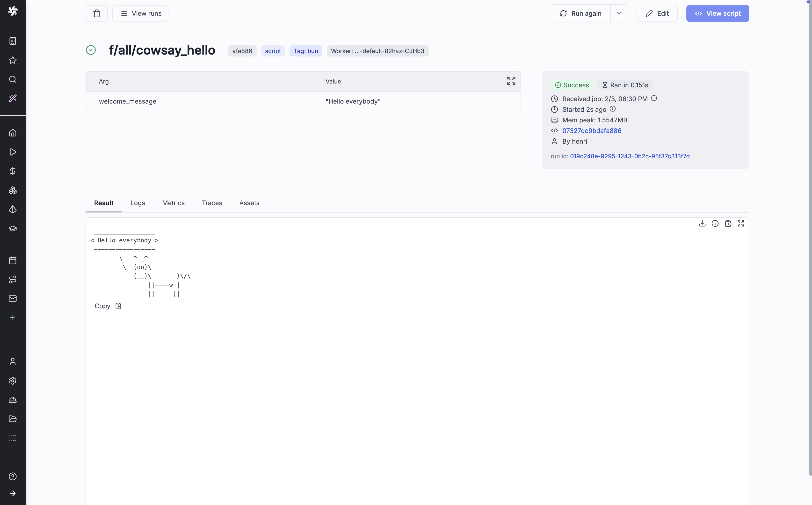Open the Schedules calendar icon in sidebar
Image resolution: width=812 pixels, height=505 pixels.
tap(13, 260)
